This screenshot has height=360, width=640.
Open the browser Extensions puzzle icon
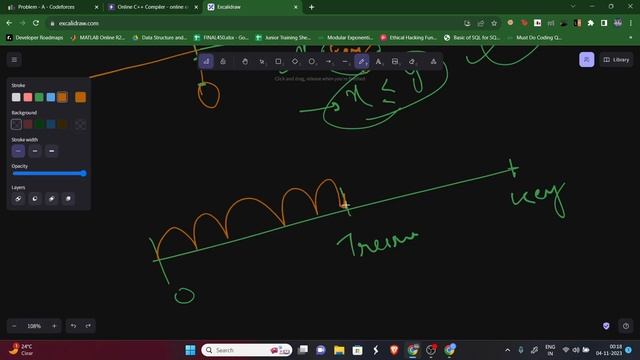pyautogui.click(x=591, y=23)
